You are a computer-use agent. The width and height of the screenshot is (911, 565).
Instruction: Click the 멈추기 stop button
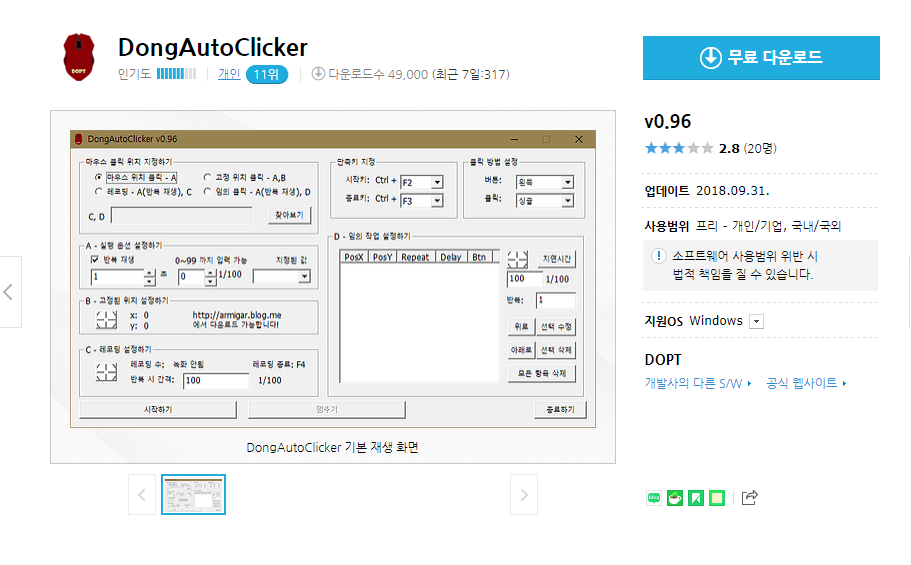point(327,409)
